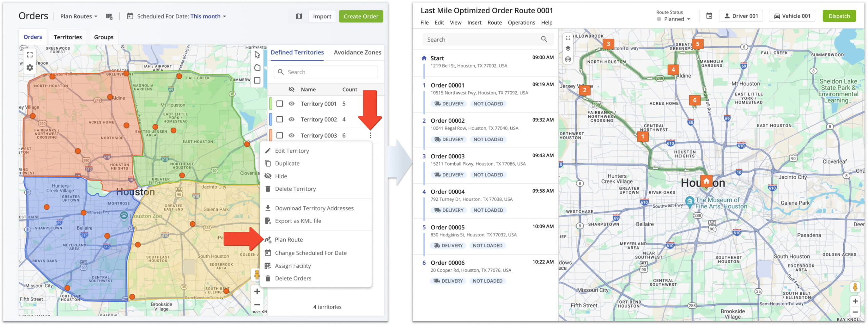Toggle visibility eye for Territory 0002
Image resolution: width=868 pixels, height=325 pixels.
(291, 119)
